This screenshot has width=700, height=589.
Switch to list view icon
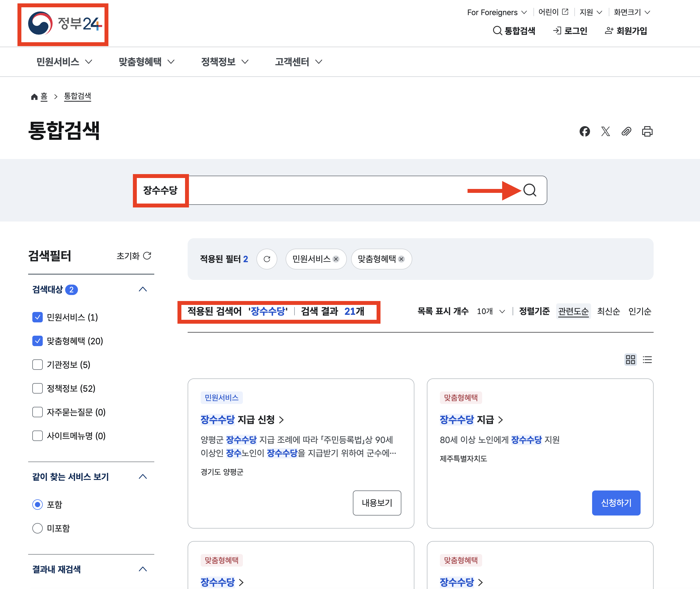[x=647, y=360]
